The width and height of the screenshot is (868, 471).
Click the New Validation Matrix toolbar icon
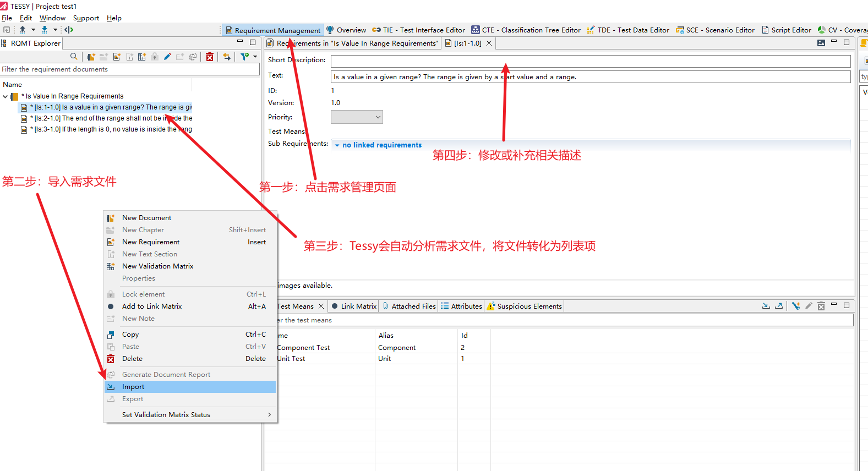pos(142,56)
